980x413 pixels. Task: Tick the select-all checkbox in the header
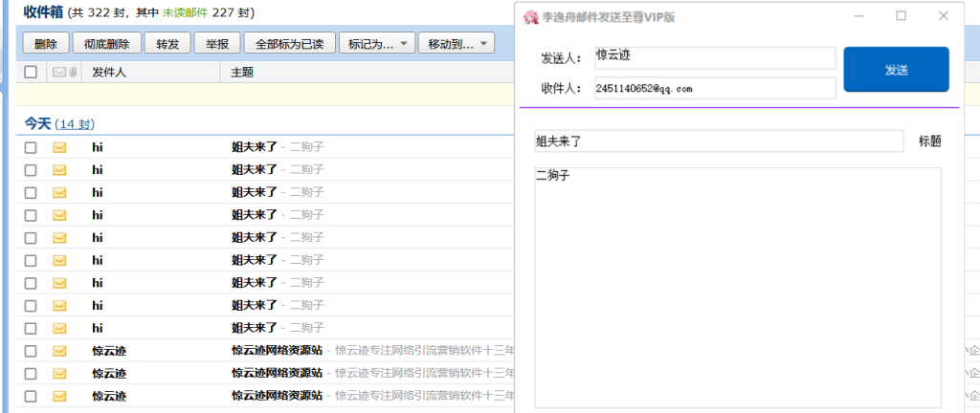pos(31,72)
